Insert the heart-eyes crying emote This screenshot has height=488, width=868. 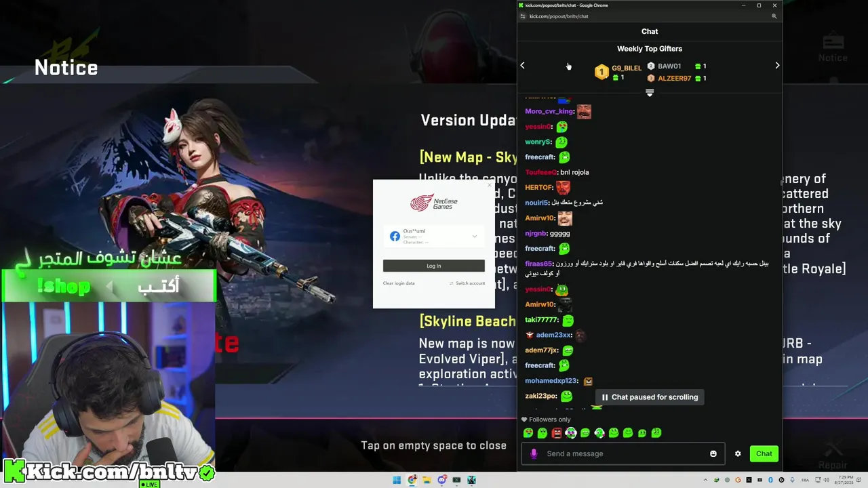tap(528, 433)
